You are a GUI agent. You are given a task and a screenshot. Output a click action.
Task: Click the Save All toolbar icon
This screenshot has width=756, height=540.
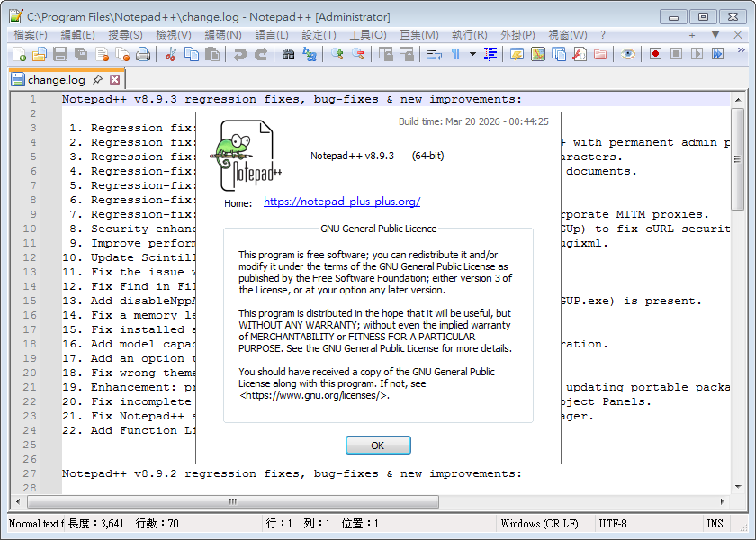[81, 54]
